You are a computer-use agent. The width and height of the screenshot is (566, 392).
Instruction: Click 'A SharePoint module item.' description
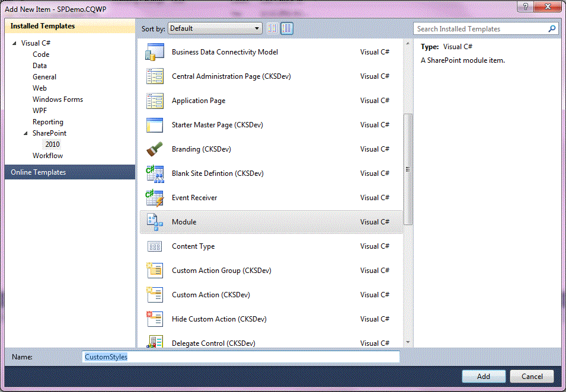click(463, 60)
